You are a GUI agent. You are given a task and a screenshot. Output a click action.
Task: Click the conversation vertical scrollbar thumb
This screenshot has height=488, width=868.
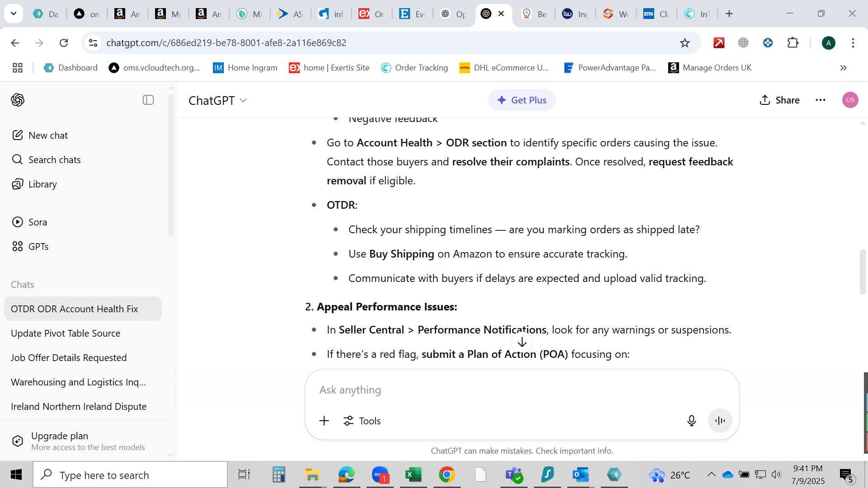click(863, 272)
